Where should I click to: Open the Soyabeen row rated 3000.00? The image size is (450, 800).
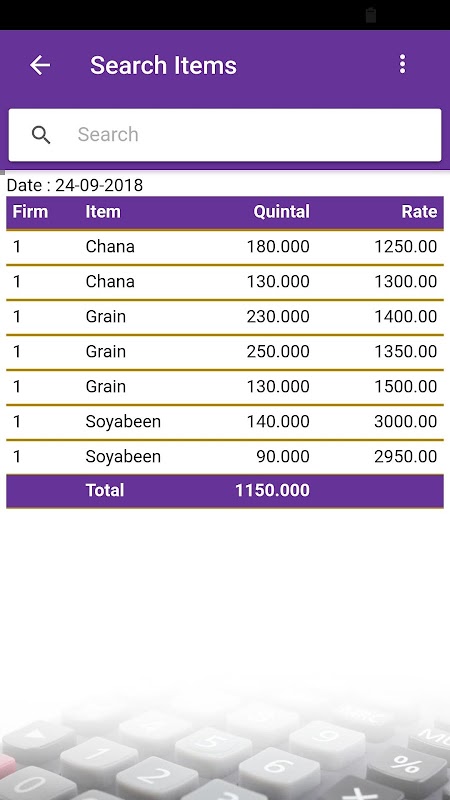point(225,422)
